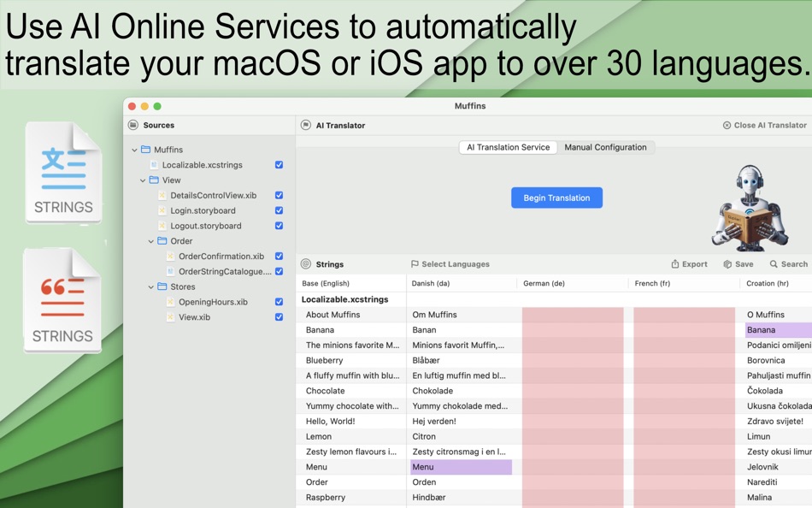The height and width of the screenshot is (508, 812).
Task: Toggle the OrderStringCatalogue checkbox
Action: (x=279, y=271)
